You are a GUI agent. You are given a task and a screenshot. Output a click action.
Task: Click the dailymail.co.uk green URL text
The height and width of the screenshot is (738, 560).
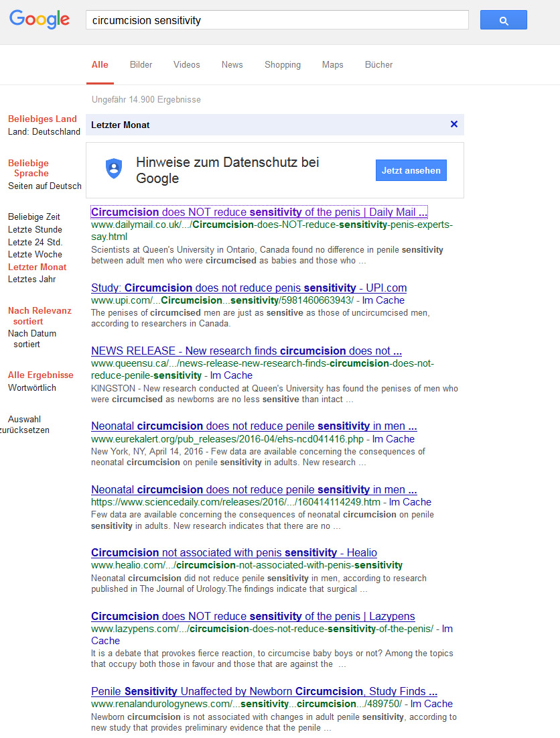[272, 231]
